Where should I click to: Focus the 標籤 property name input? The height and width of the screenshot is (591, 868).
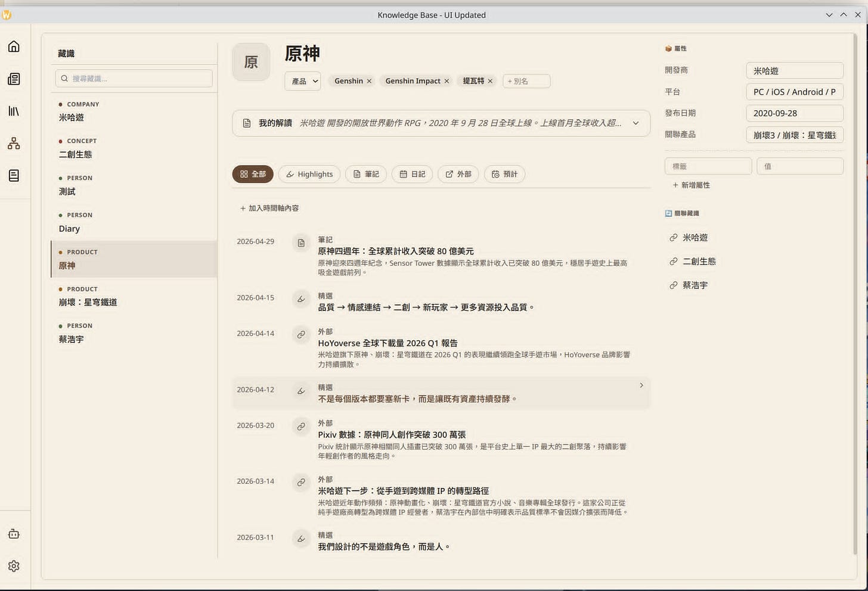(708, 166)
